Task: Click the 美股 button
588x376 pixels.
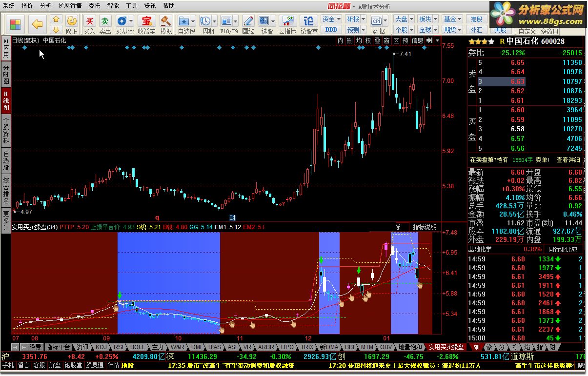Action: (501, 30)
